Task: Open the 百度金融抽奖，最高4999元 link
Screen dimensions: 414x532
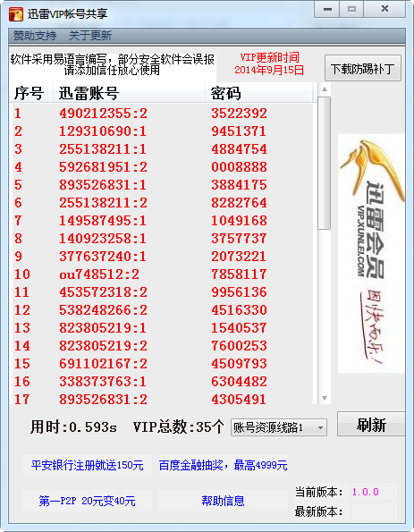Action: click(x=224, y=465)
